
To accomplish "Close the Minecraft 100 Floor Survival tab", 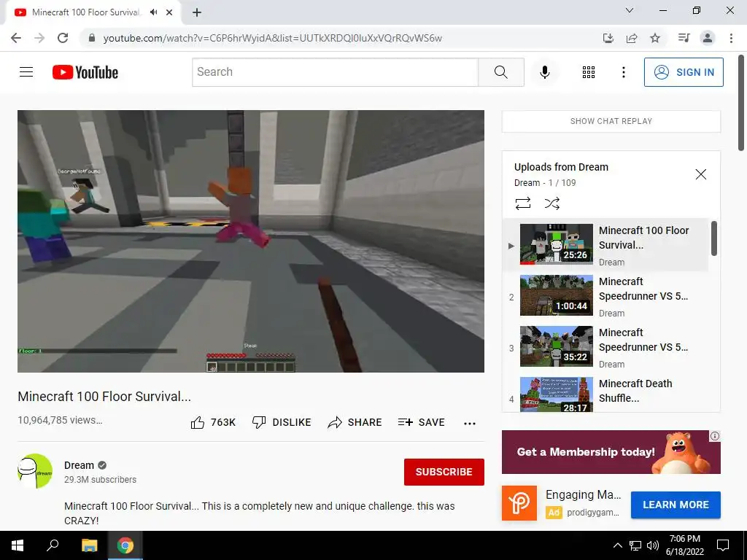I will 169,12.
